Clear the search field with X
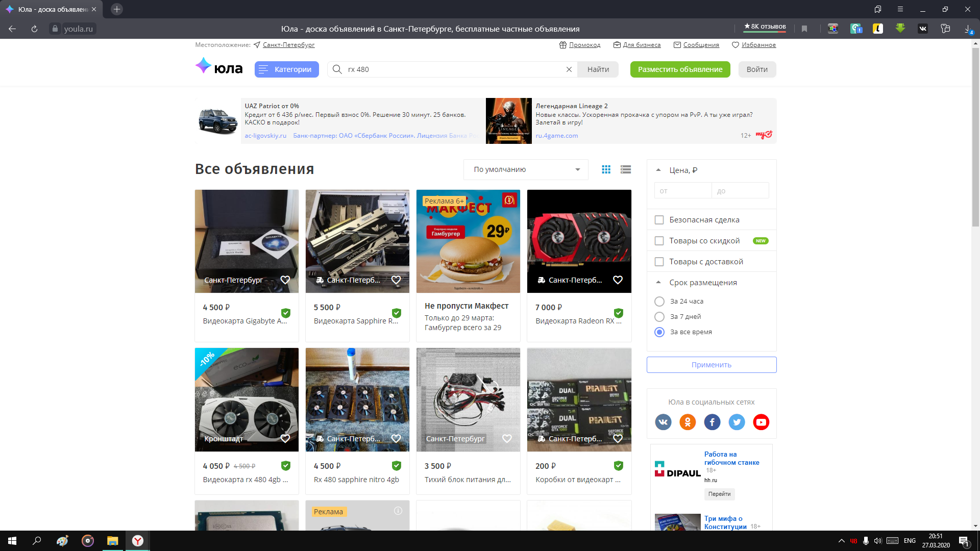 tap(569, 69)
